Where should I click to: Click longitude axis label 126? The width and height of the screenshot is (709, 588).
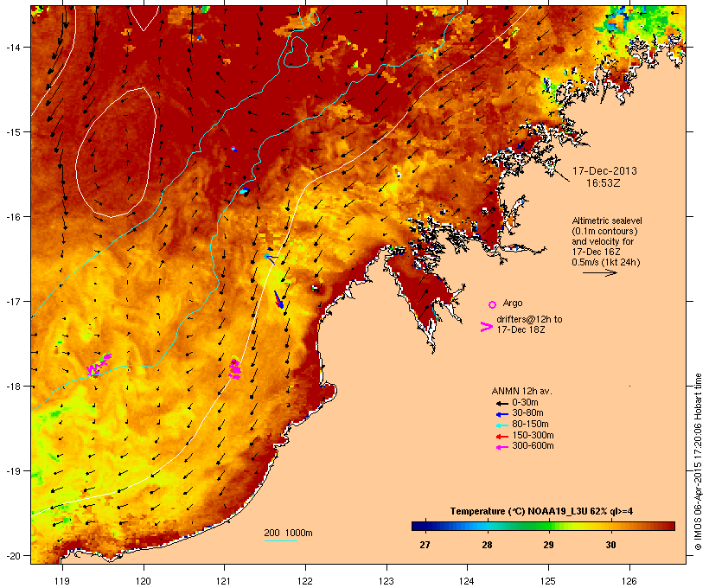point(629,581)
